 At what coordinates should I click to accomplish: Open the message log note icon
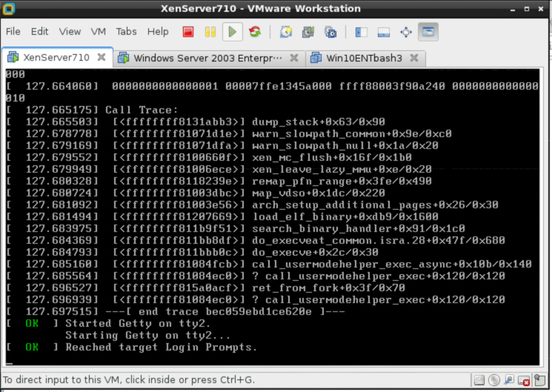coord(539,380)
